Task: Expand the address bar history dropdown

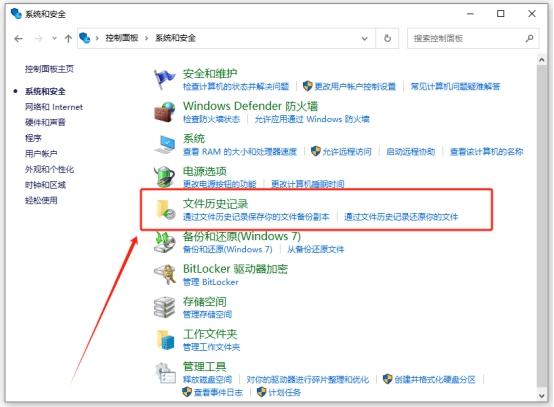Action: (365, 38)
